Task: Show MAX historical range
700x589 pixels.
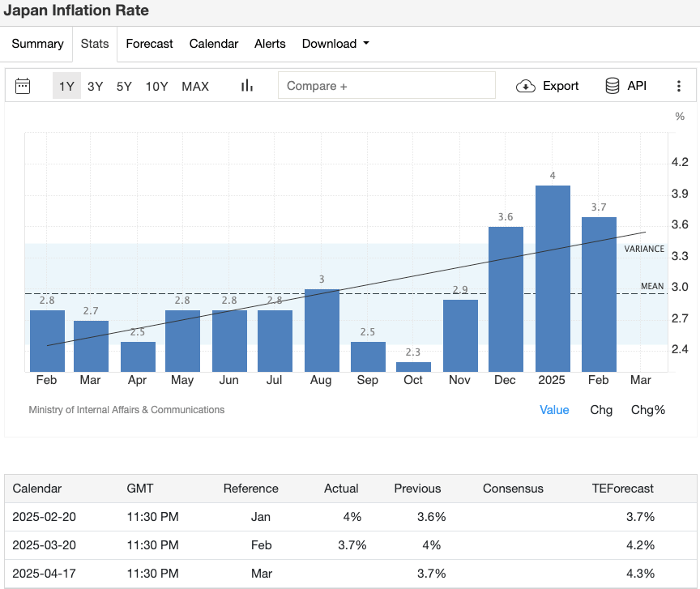Action: coord(195,86)
